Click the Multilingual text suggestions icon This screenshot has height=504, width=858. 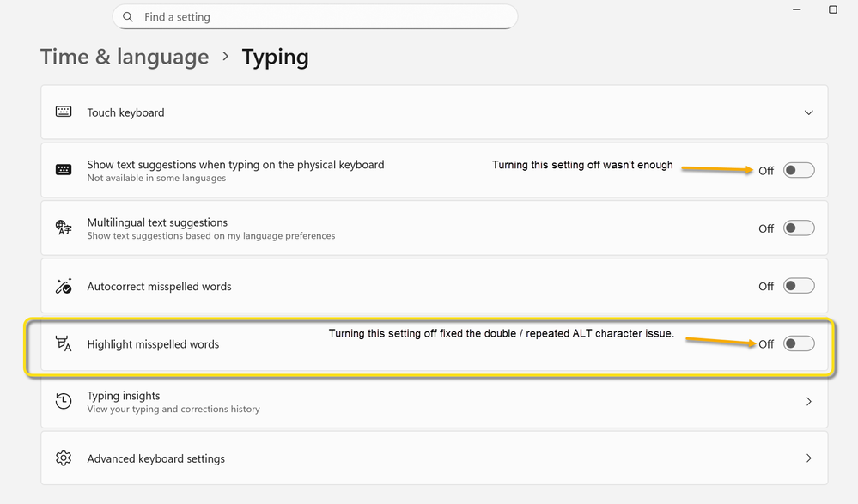pos(64,228)
